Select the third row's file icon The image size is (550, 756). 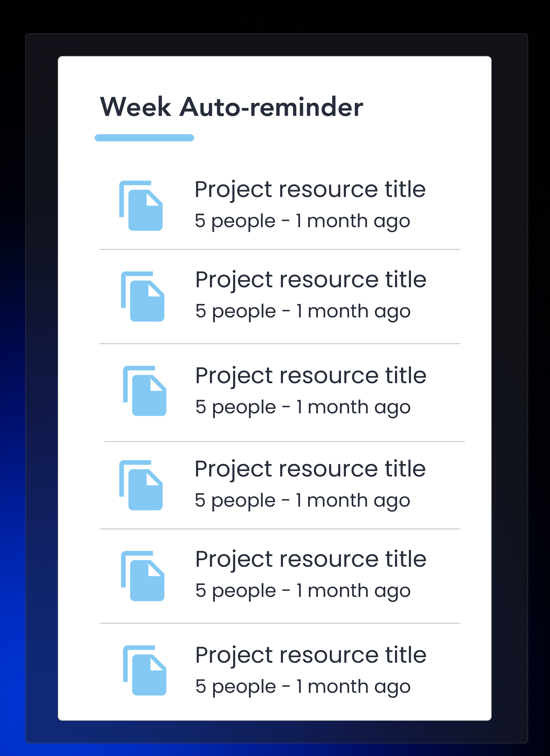click(x=145, y=391)
